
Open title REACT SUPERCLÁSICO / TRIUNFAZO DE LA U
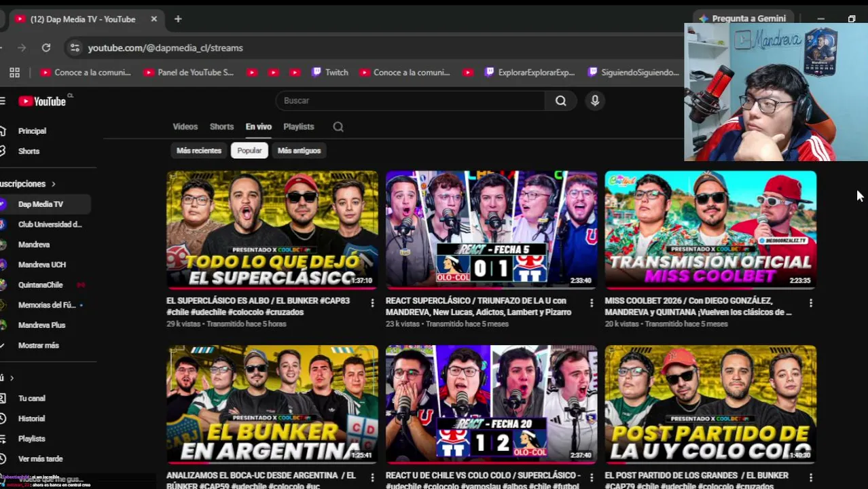479,306
